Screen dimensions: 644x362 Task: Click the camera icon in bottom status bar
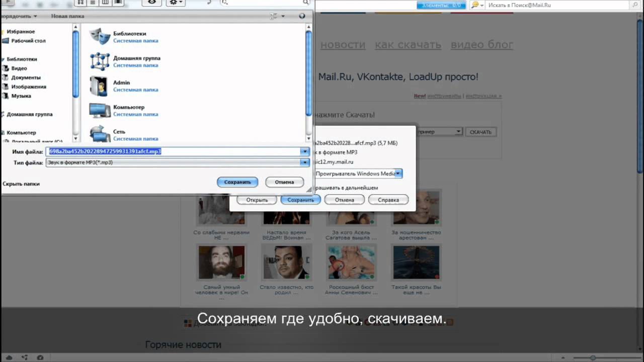(x=40, y=357)
